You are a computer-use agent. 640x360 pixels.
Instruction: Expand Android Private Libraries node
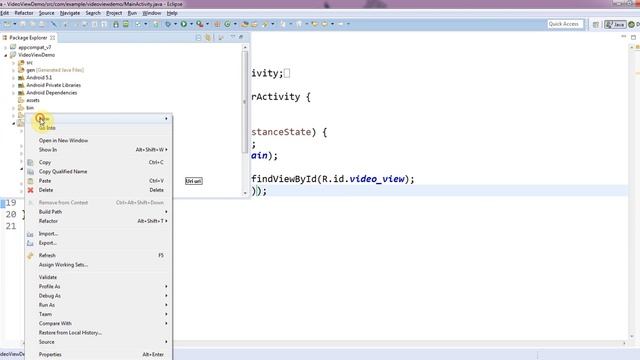point(13,85)
